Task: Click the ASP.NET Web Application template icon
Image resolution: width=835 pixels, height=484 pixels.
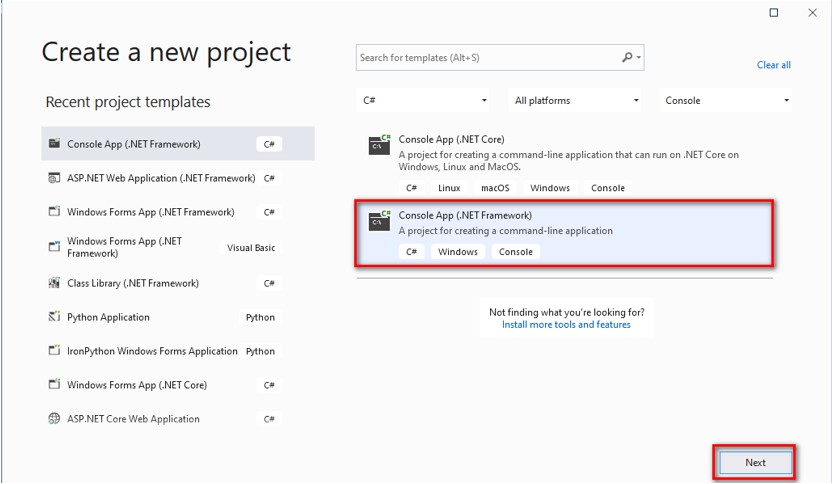Action: (54, 178)
